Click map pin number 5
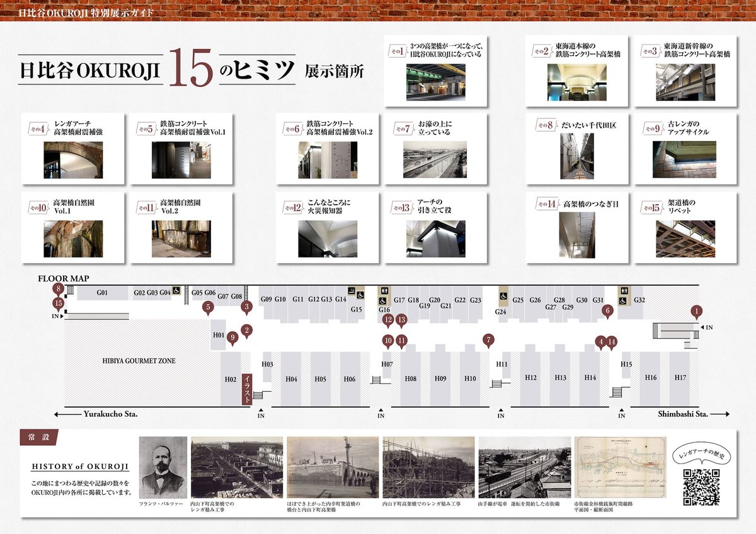756x534 pixels. [x=208, y=309]
